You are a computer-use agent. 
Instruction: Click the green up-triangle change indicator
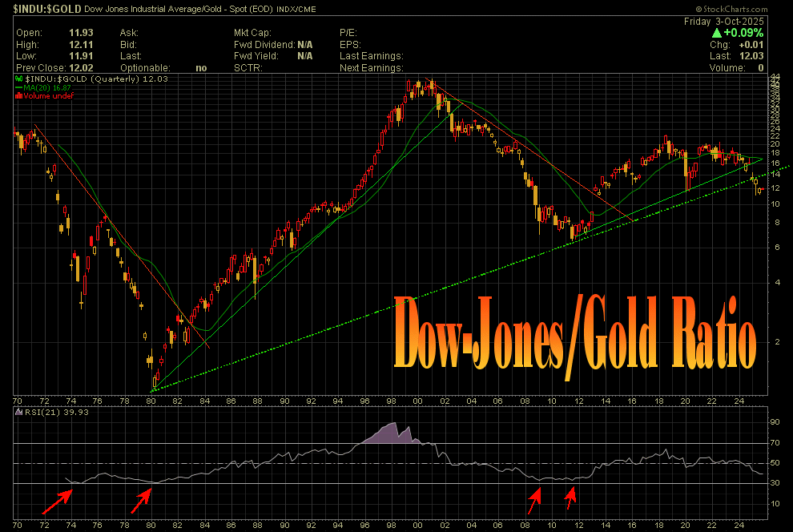[x=717, y=33]
